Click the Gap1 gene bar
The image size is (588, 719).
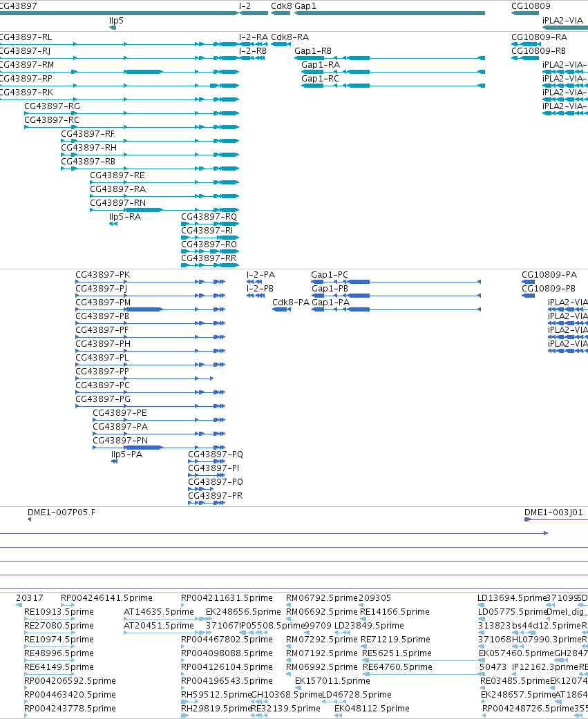click(x=390, y=13)
